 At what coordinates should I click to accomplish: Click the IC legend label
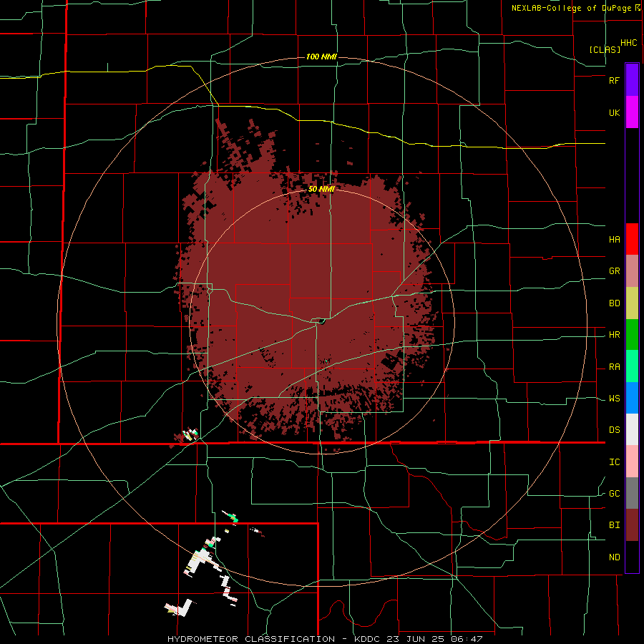(x=614, y=462)
